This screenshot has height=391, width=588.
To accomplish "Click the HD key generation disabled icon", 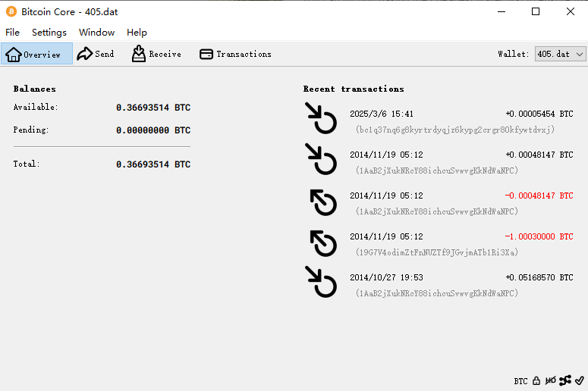I will (550, 380).
